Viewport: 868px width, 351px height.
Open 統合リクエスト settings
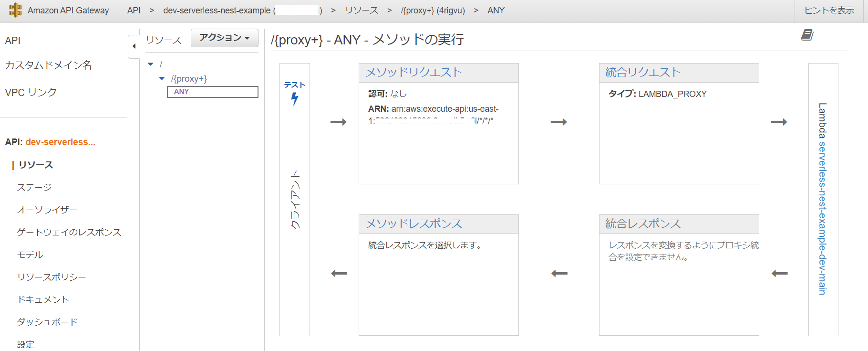point(643,72)
